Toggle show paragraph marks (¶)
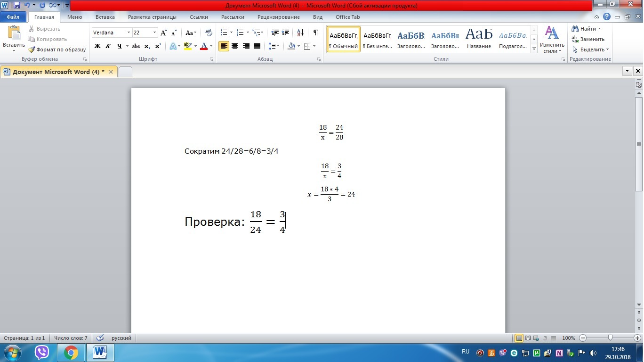The width and height of the screenshot is (644, 362). point(315,33)
